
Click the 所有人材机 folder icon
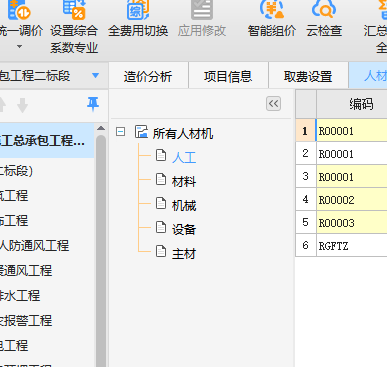pyautogui.click(x=141, y=132)
